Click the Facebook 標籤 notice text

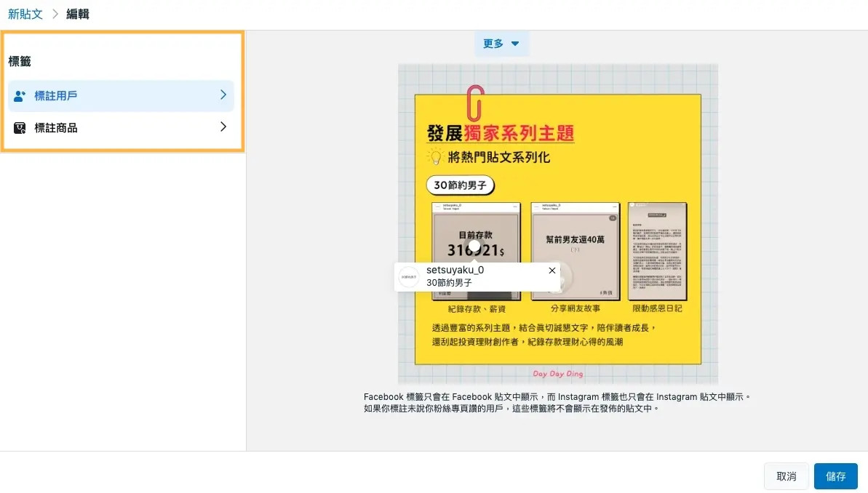point(557,403)
